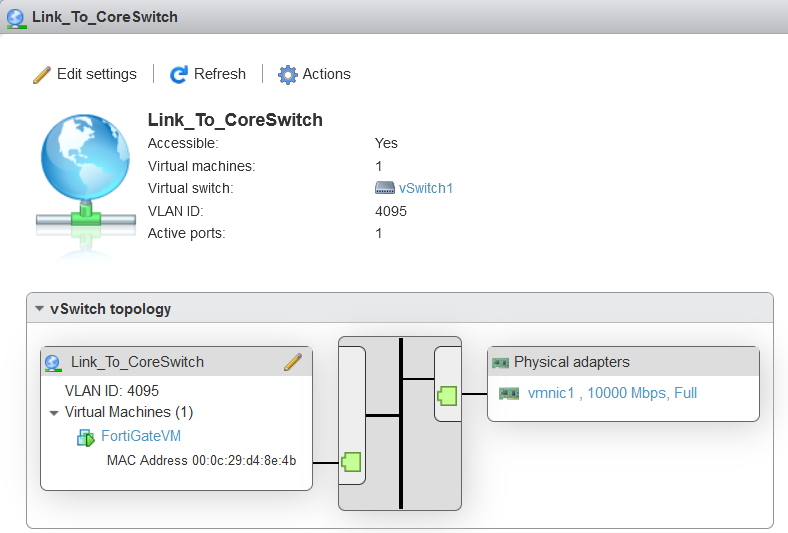Click the vmnic1 network adapter icon
Screen dimensions: 788x533
point(509,394)
